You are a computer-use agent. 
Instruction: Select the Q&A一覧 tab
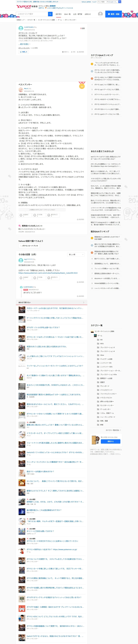coord(67,14)
